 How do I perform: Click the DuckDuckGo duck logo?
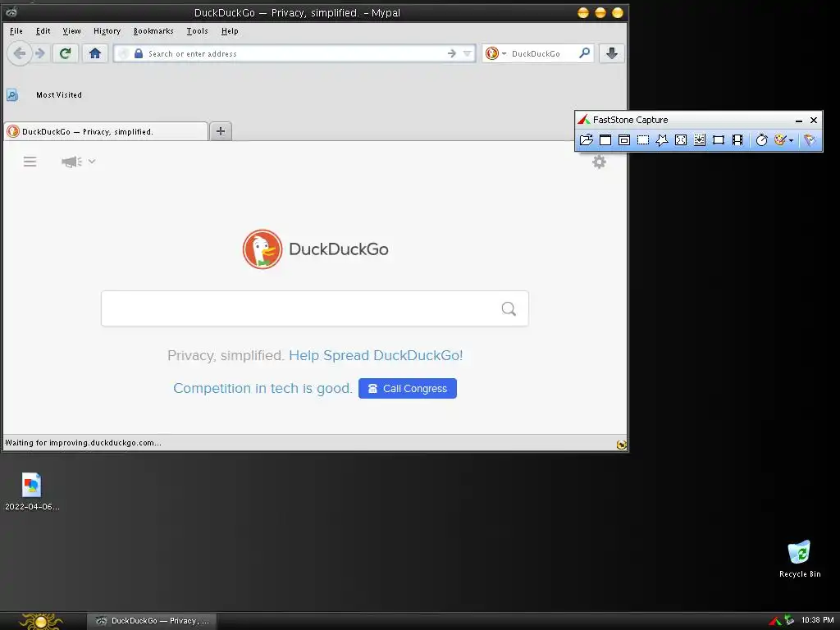point(262,249)
